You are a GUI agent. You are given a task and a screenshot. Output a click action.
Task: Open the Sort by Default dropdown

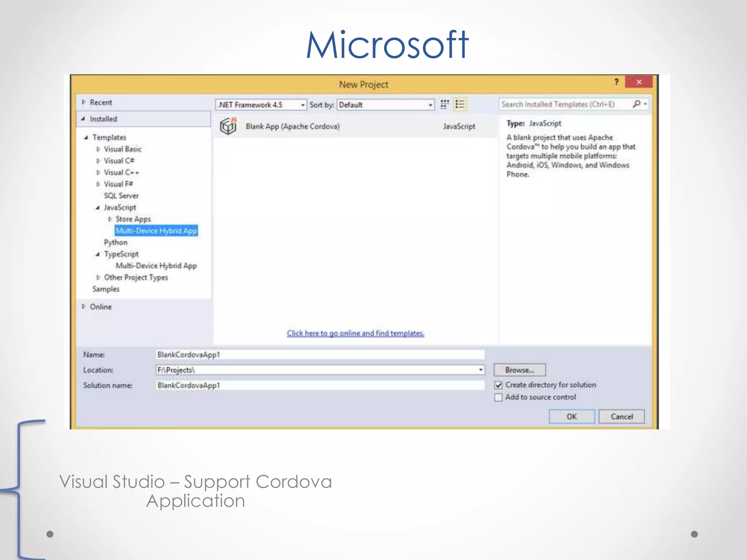coord(386,105)
